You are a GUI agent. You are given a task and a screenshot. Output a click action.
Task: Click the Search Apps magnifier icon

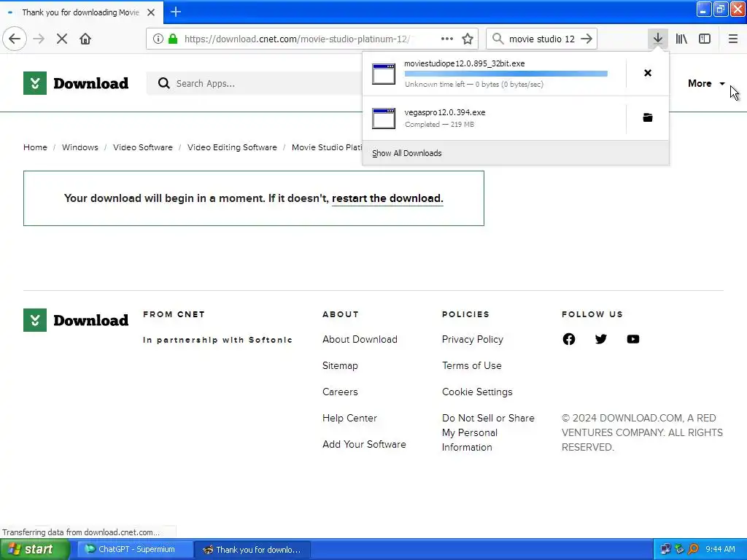coord(164,83)
